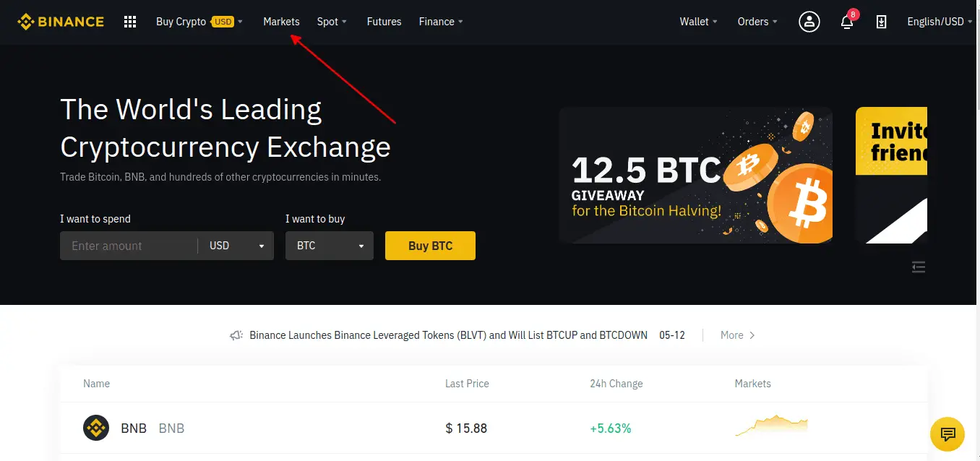Click the Binance logo

[x=61, y=22]
